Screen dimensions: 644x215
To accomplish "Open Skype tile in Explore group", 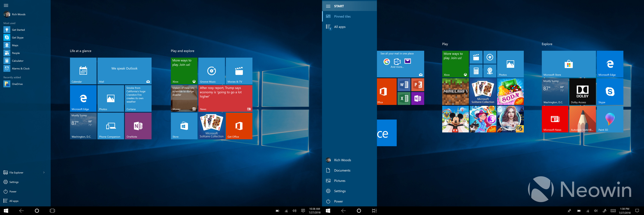I will [x=610, y=91].
